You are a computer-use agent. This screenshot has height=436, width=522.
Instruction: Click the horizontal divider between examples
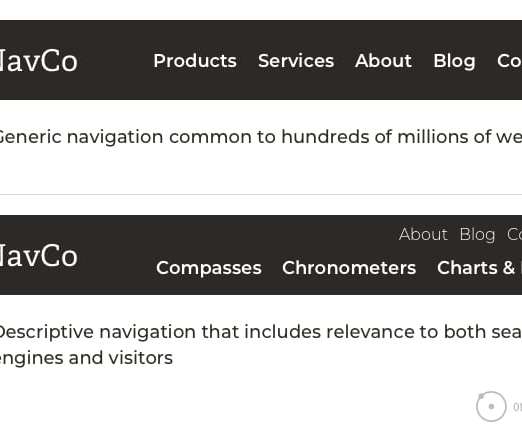[261, 194]
